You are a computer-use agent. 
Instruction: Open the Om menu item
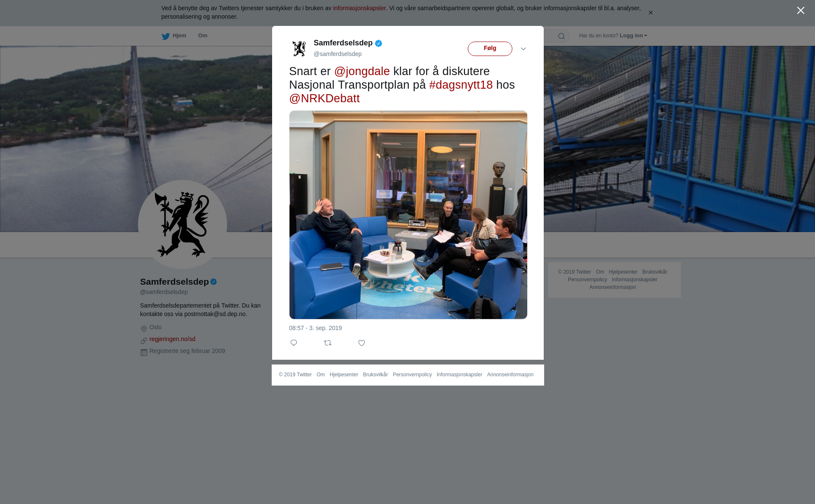tap(202, 36)
